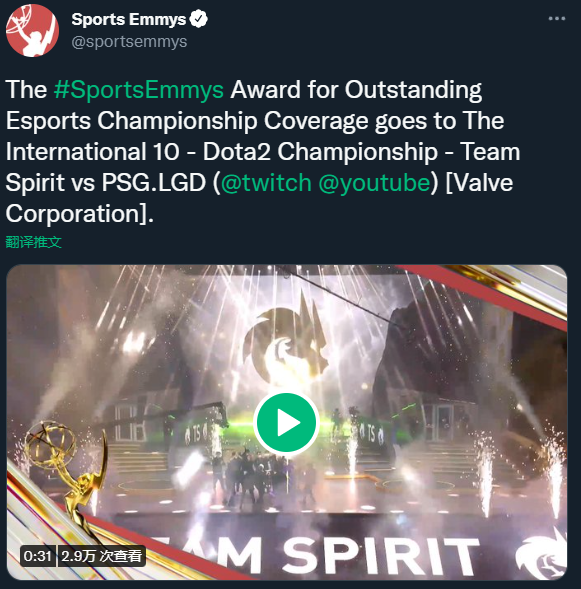581x589 pixels.
Task: Click the right TS shield sign on stage
Action: (x=371, y=433)
